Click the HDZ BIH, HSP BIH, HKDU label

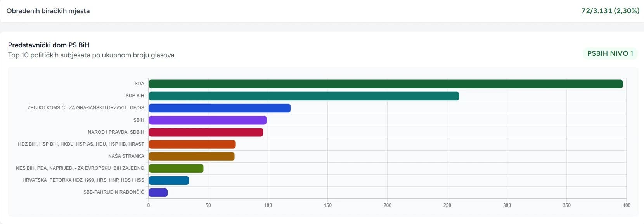[x=81, y=144]
